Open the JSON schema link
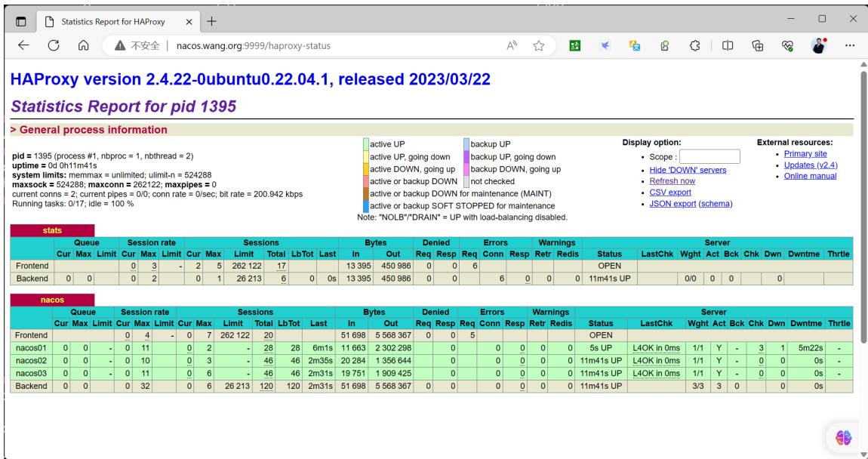This screenshot has height=459, width=868. click(716, 204)
